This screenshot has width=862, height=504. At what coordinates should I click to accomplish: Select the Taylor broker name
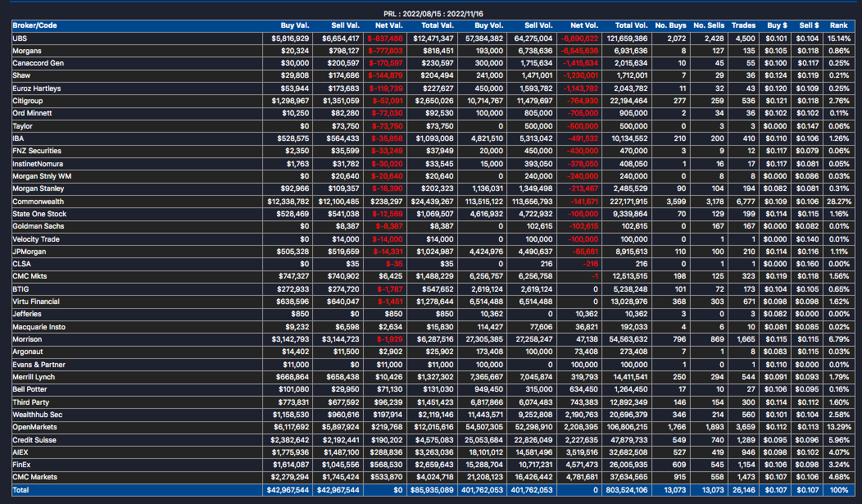[x=23, y=126]
